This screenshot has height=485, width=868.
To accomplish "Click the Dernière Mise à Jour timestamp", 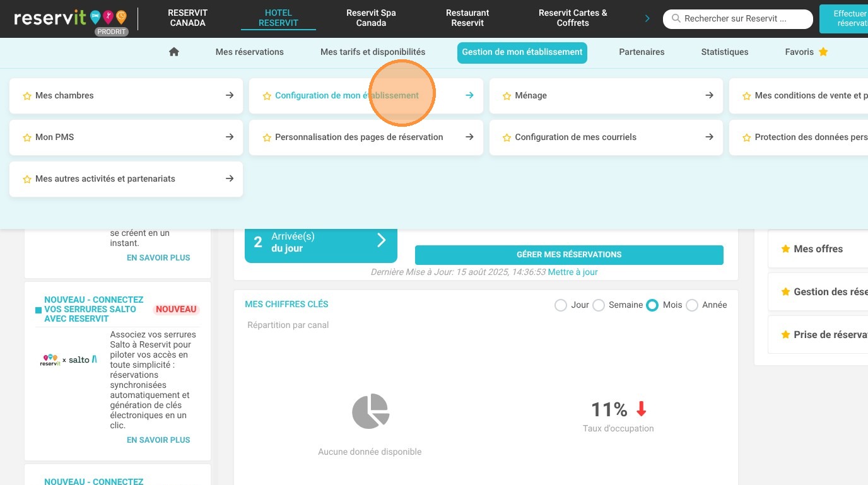I will click(458, 272).
